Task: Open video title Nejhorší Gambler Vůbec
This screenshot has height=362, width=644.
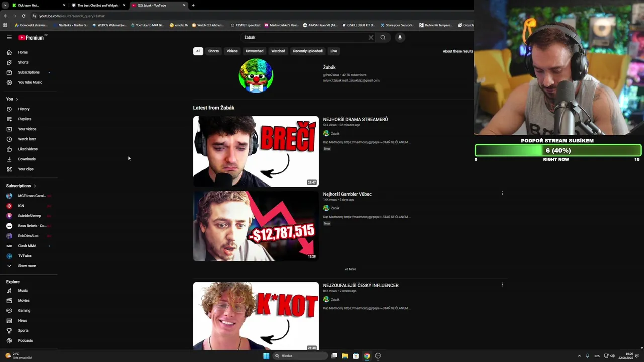Action: click(x=347, y=194)
